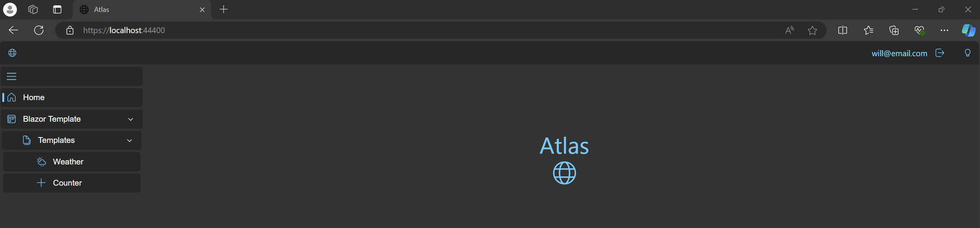Screen dimensions: 980x228
Task: Open browser Settings and more menu
Action: tap(944, 30)
